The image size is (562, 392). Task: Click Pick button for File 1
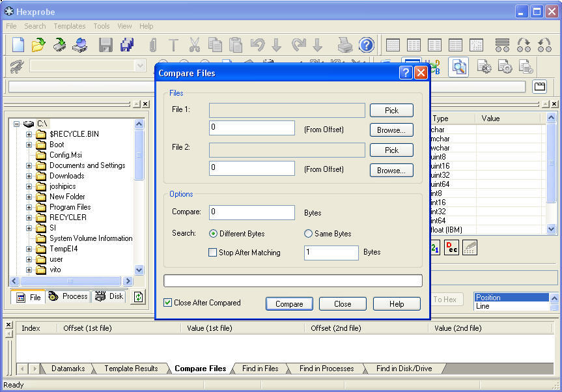pos(391,110)
